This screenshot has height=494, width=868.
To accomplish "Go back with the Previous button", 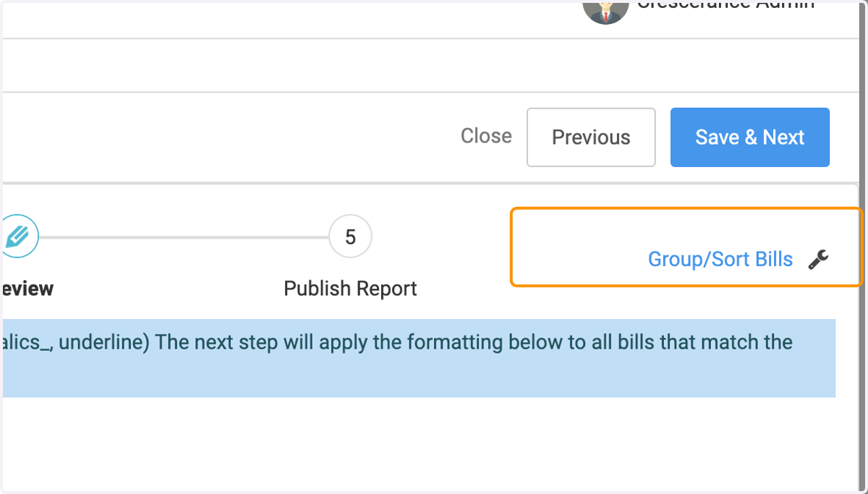I will pyautogui.click(x=591, y=137).
